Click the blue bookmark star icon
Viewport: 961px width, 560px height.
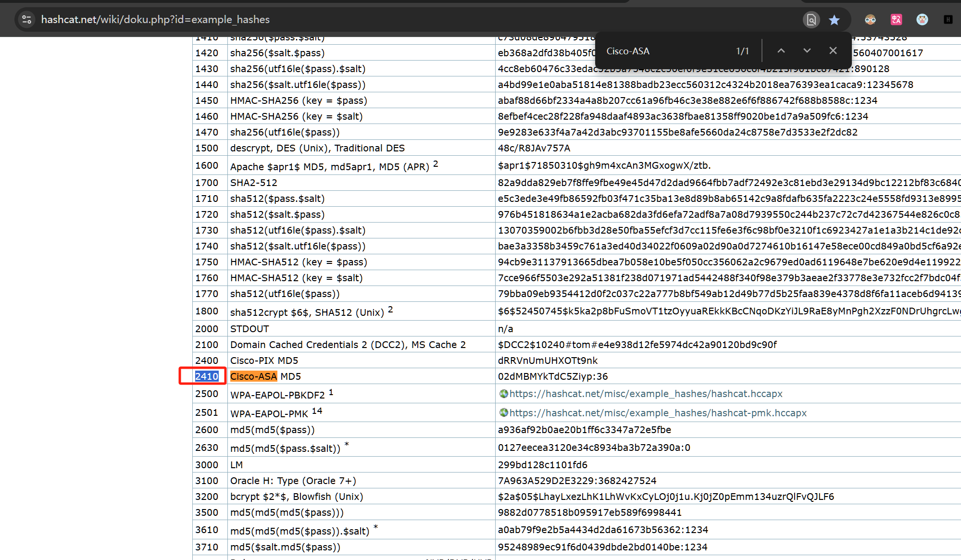point(834,20)
